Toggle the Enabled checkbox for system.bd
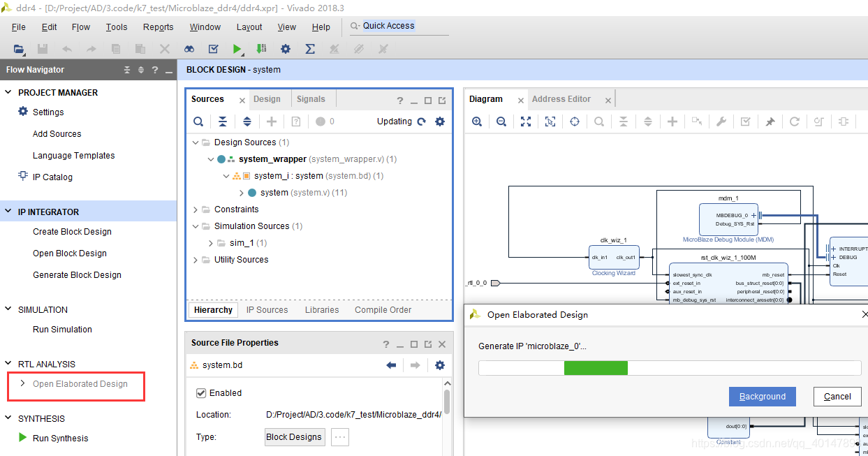 coord(201,393)
